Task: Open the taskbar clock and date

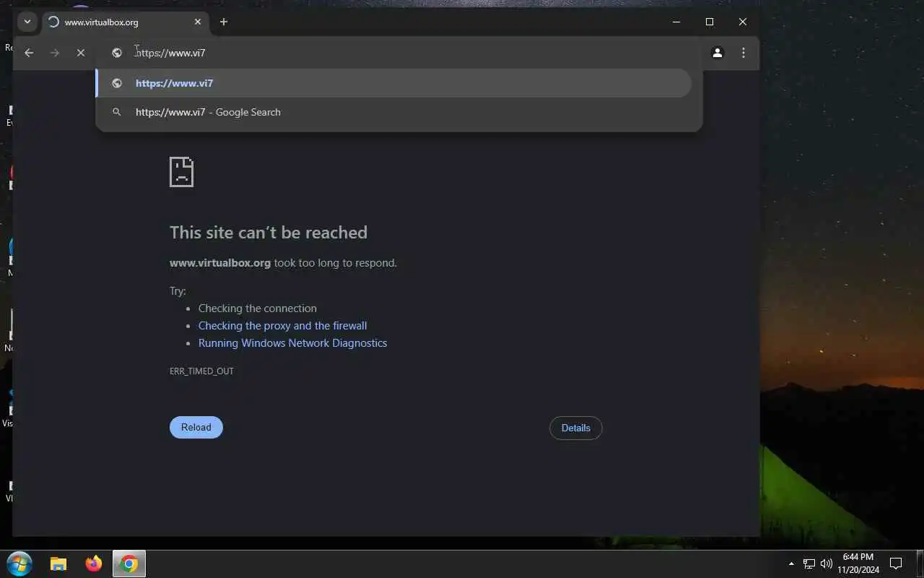Action: click(858, 564)
